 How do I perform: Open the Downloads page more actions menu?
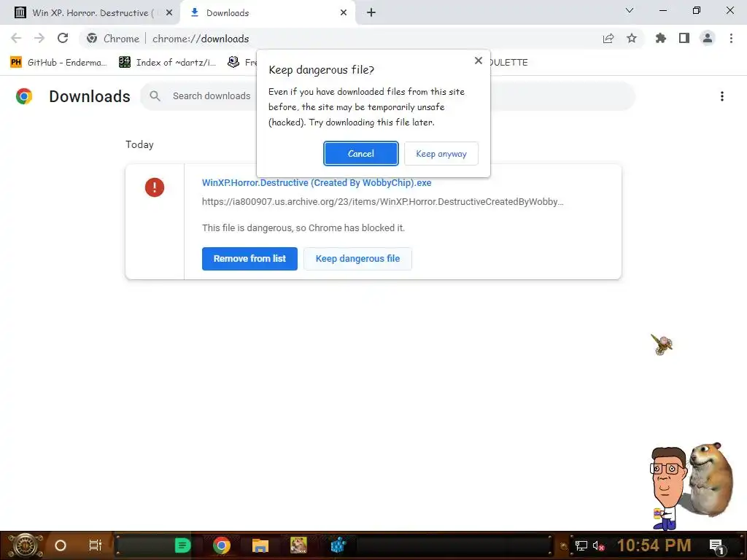coord(722,96)
